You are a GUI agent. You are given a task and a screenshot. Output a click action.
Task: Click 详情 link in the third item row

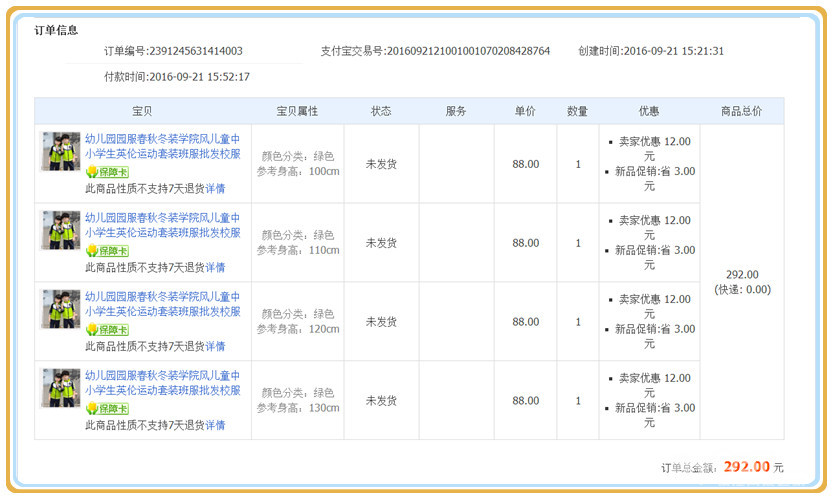215,346
